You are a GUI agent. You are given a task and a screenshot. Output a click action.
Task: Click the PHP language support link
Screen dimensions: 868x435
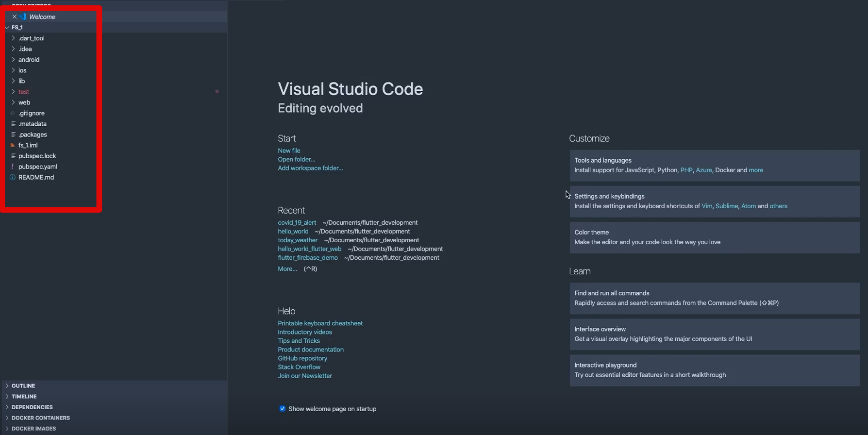(686, 170)
